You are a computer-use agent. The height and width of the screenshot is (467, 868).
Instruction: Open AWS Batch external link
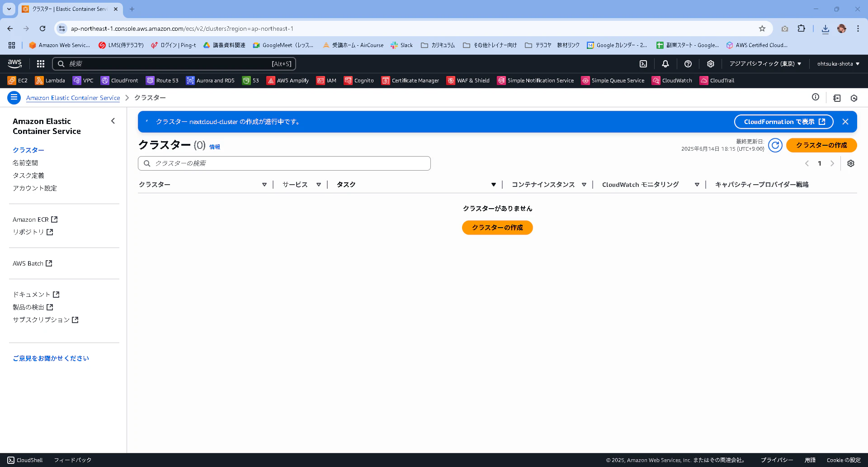(33, 263)
